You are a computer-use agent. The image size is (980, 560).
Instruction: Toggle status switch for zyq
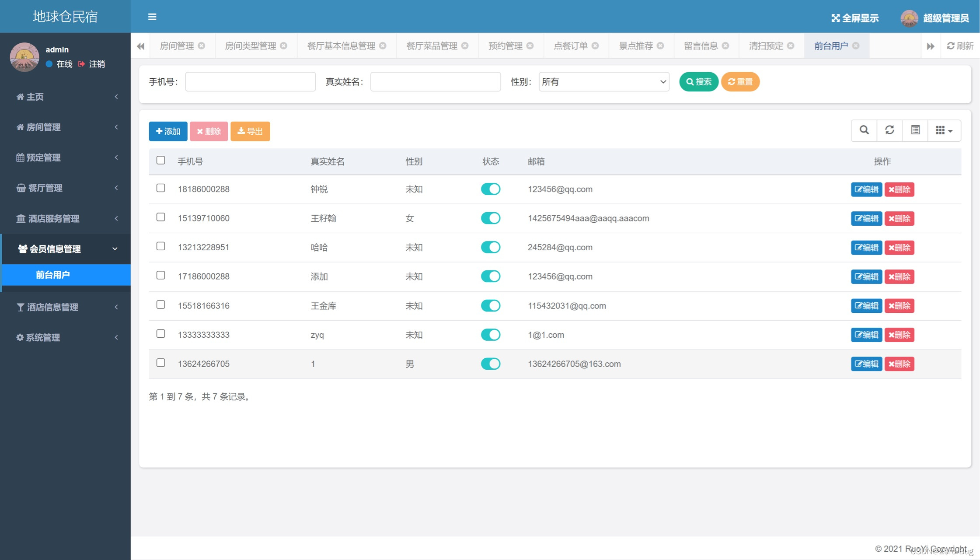[491, 335]
